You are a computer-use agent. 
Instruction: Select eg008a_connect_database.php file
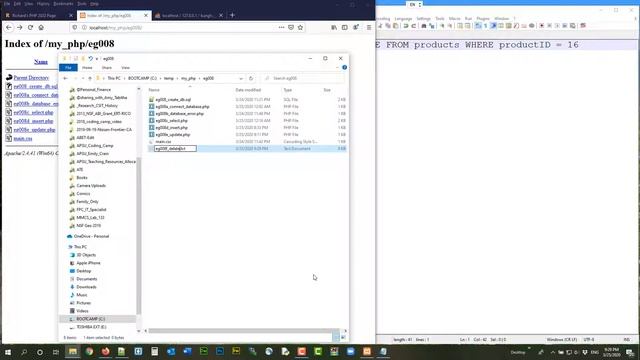coord(182,107)
